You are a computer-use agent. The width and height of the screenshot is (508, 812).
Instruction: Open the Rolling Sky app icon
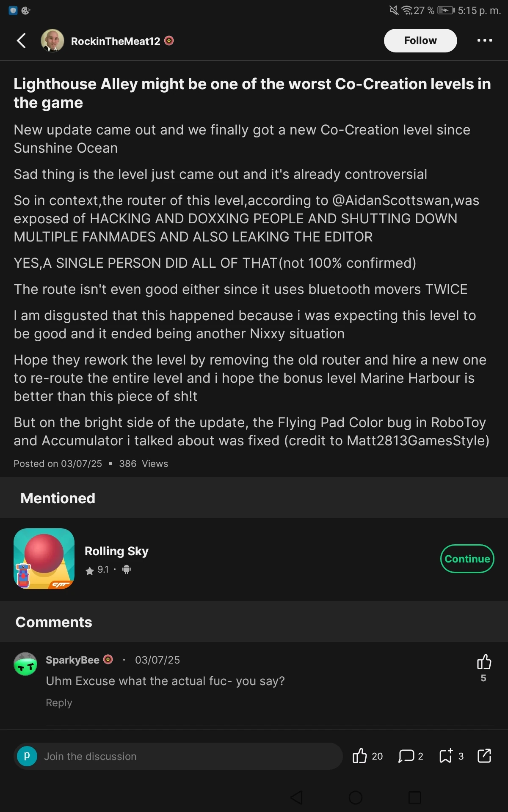click(44, 559)
